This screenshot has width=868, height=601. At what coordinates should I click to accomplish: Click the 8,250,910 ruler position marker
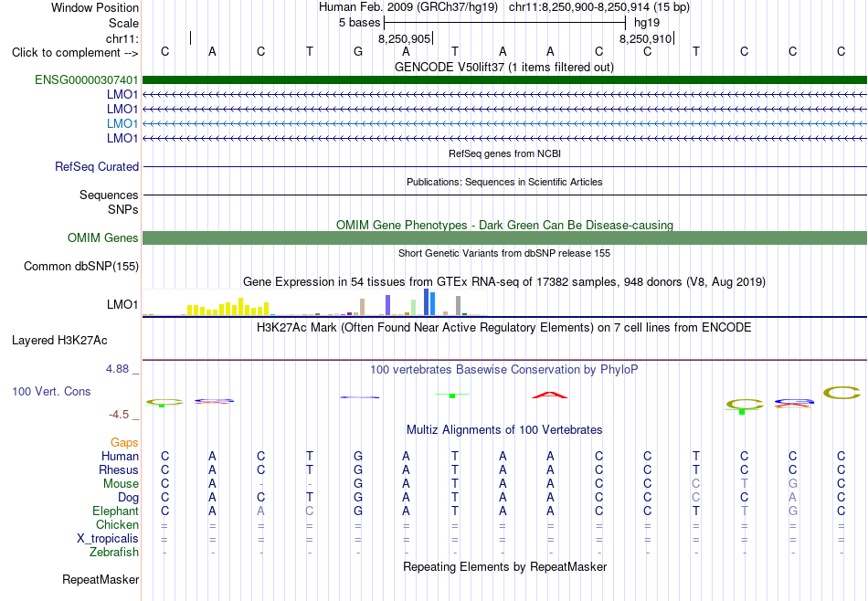(645, 38)
